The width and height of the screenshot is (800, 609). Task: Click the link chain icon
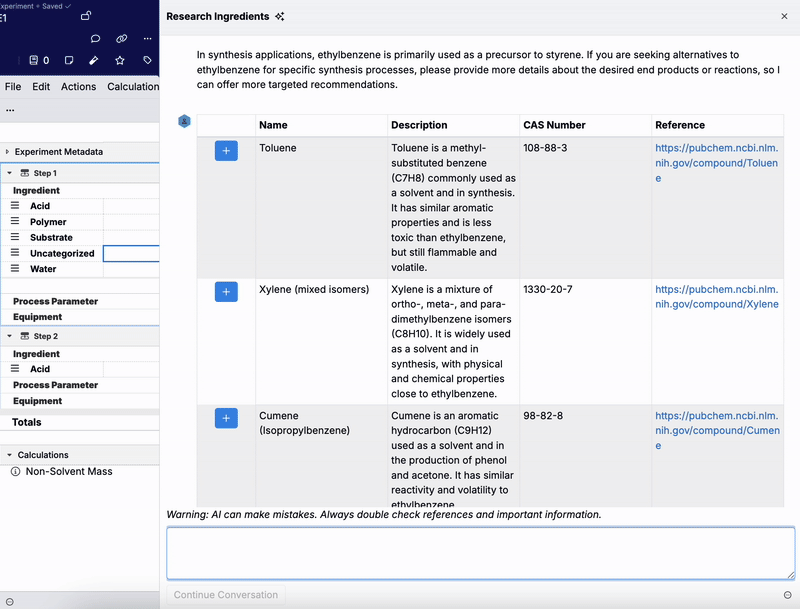tap(122, 39)
